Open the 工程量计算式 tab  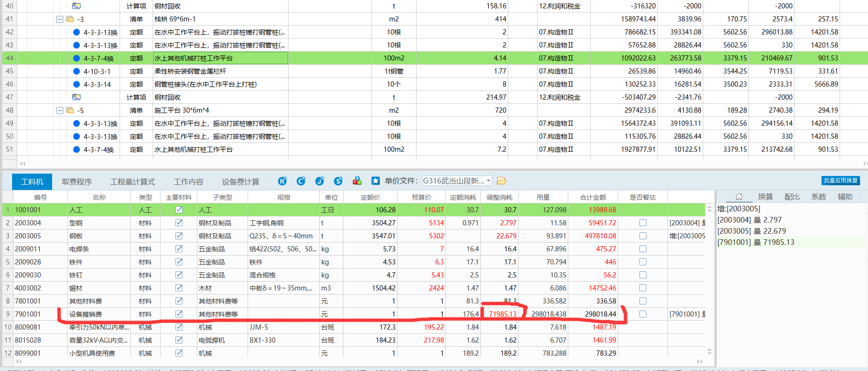coord(133,182)
